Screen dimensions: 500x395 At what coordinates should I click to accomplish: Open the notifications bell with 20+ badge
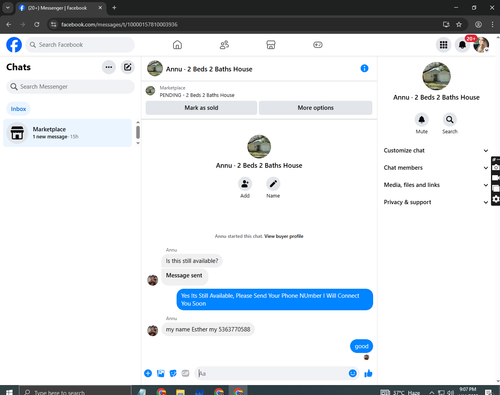(x=462, y=45)
